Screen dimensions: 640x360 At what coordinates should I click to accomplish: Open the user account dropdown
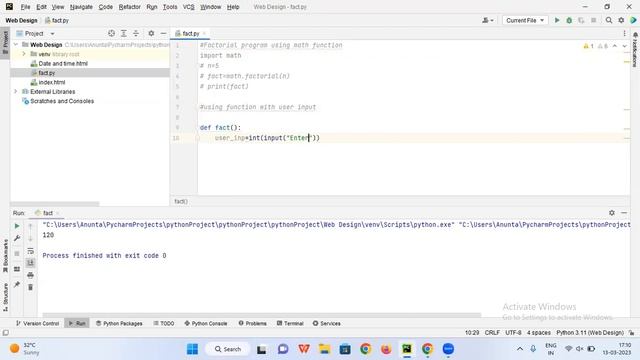487,20
